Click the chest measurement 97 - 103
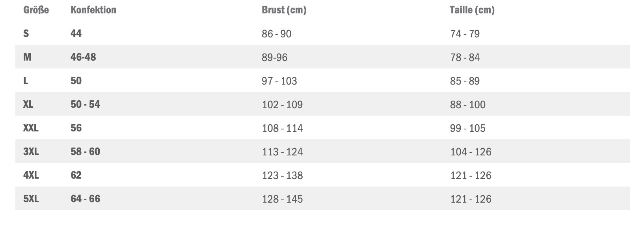Screen dimensions: 644x229 click(x=279, y=81)
